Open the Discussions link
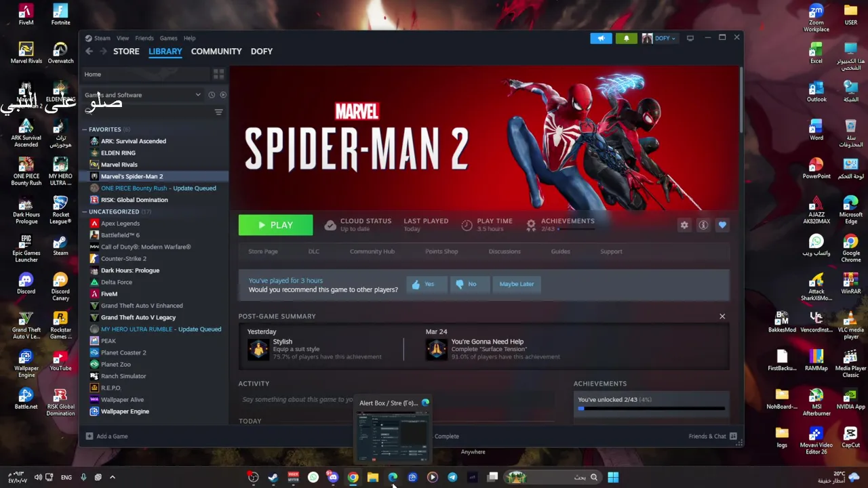The width and height of the screenshot is (868, 488). tap(505, 251)
